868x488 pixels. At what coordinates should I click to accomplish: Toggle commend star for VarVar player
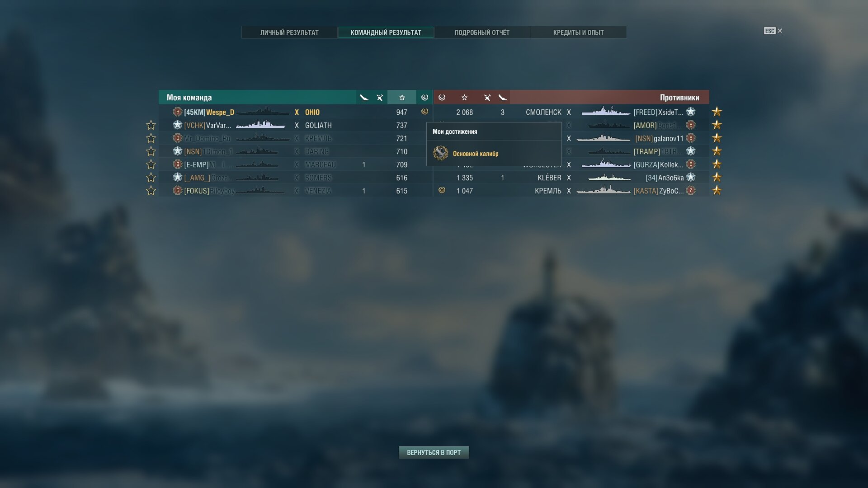coord(151,125)
